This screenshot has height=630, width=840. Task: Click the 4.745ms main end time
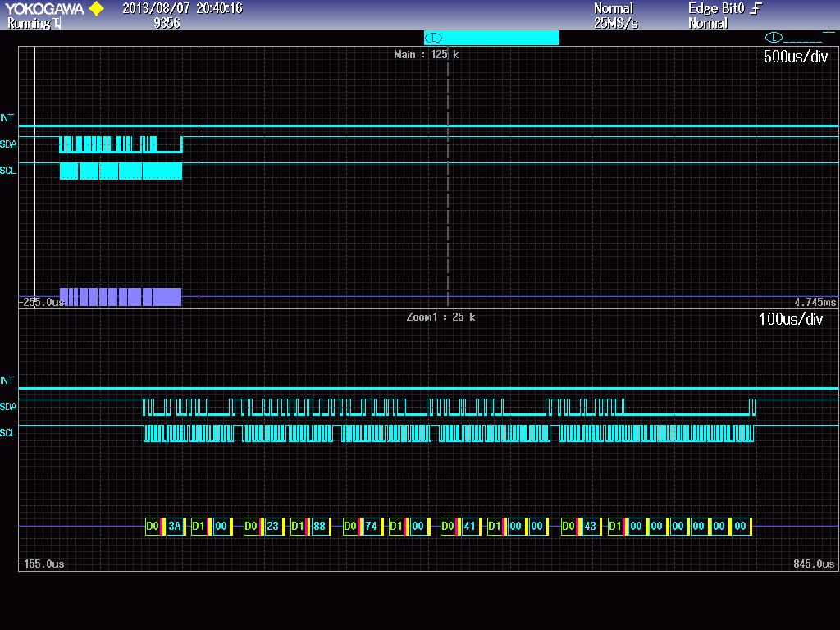815,302
